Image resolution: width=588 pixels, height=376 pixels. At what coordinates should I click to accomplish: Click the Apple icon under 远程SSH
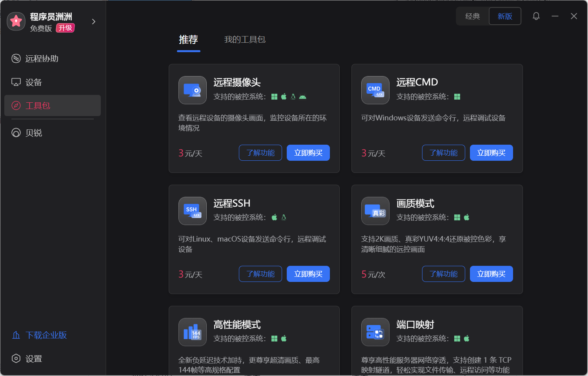coord(275,217)
